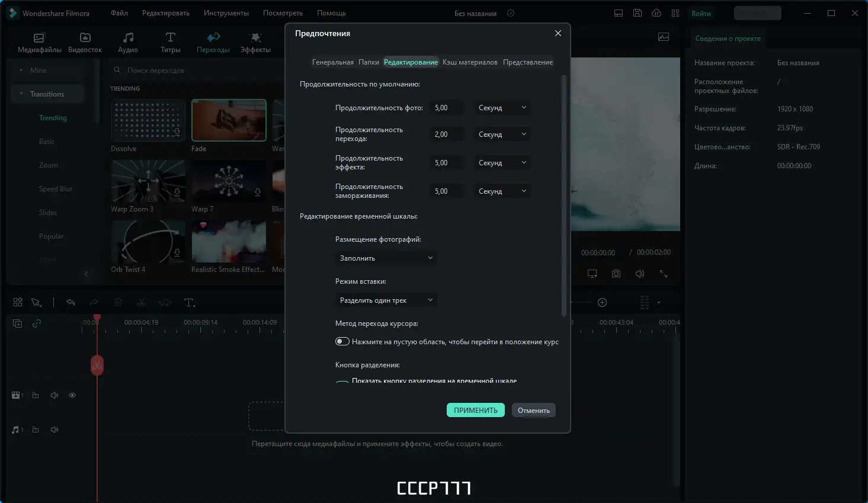Click the trash delete icon in timeline toolbar
The width and height of the screenshot is (868, 503).
coord(118,303)
